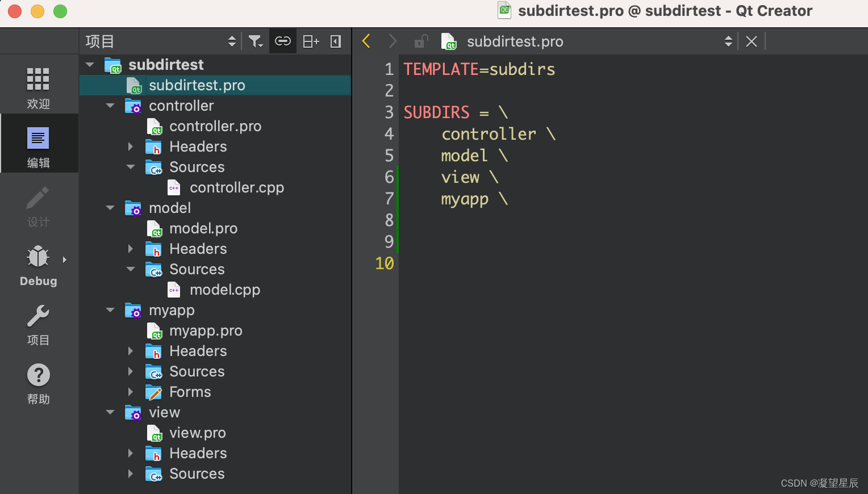Expand the Headers folder under myapp
868x494 pixels.
coord(130,351)
